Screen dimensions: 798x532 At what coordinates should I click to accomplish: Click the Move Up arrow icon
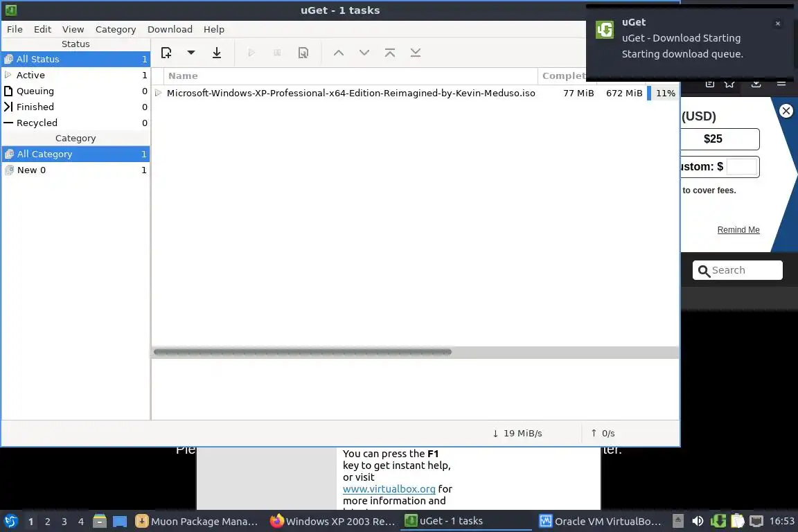tap(339, 53)
